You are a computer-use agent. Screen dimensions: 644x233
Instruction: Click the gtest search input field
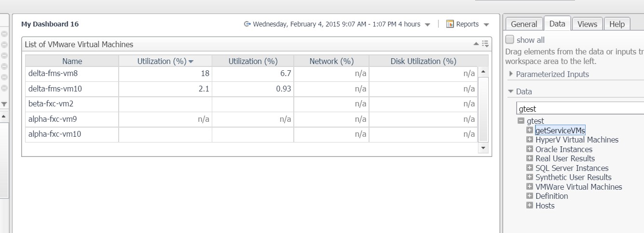(x=580, y=108)
